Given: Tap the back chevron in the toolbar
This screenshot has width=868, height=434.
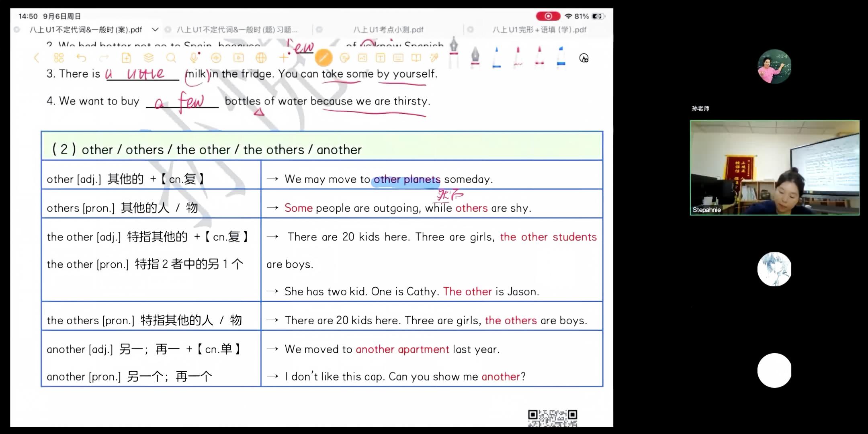Looking at the screenshot, I should coord(37,58).
